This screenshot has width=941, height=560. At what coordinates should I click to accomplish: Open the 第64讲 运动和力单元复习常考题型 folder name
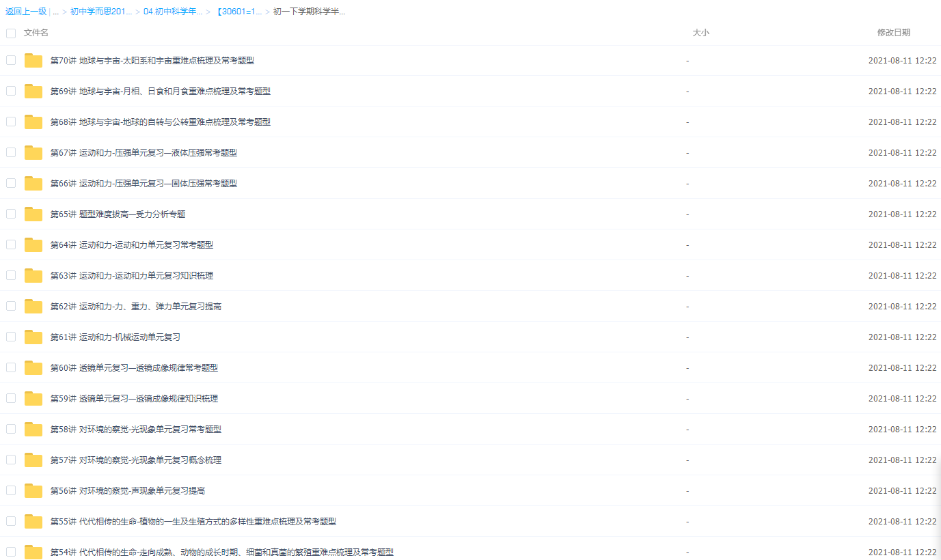[132, 245]
